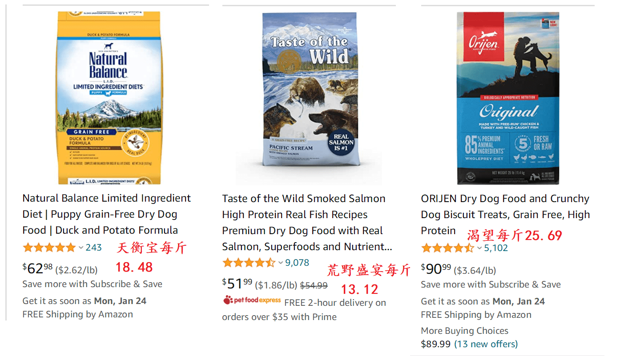Click the Natural Balance star rating
The image size is (644, 357).
[49, 247]
